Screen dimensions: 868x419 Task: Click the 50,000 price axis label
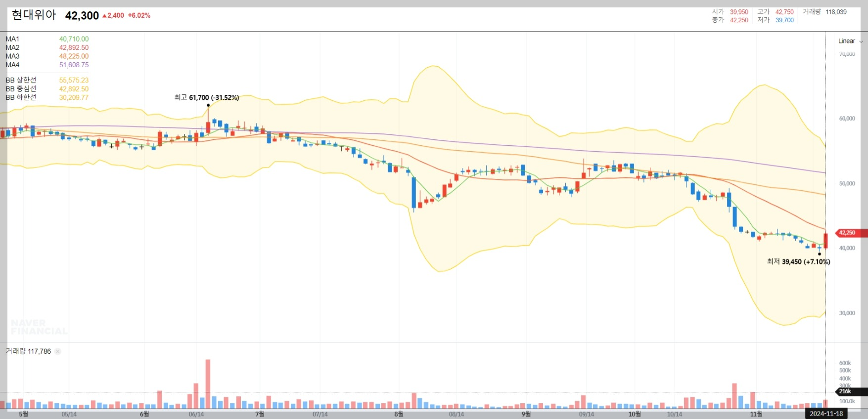pos(847,183)
